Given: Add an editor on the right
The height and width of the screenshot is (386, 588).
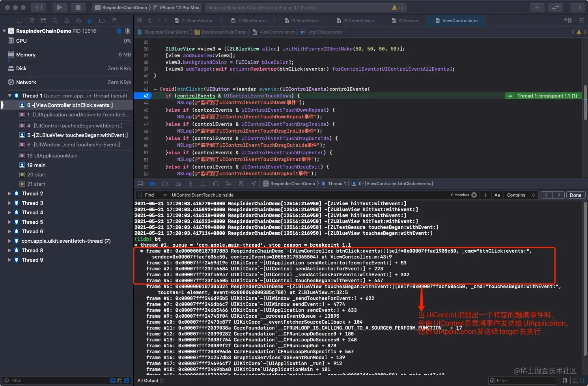Looking at the screenshot, I should pos(581,21).
